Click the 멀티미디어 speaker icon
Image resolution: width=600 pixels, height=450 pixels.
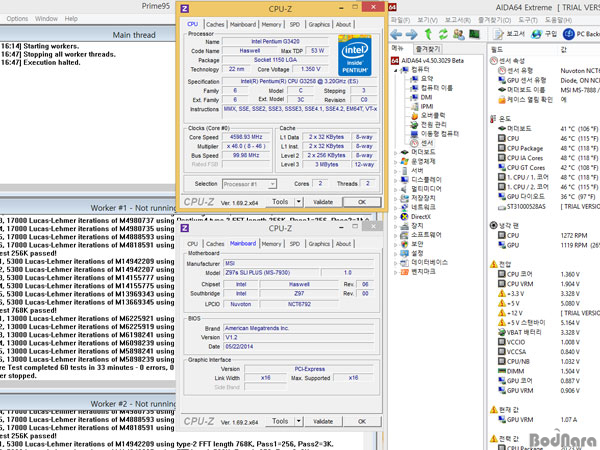[404, 189]
